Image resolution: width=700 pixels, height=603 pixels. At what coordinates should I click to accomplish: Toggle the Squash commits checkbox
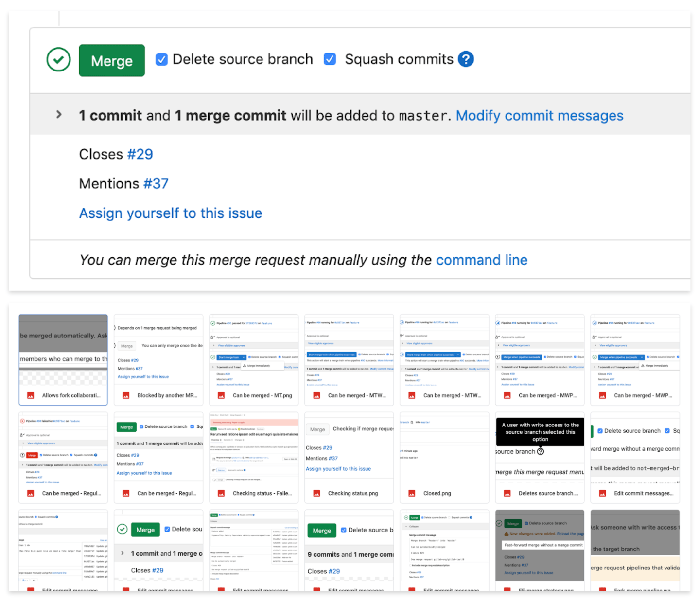pos(330,59)
